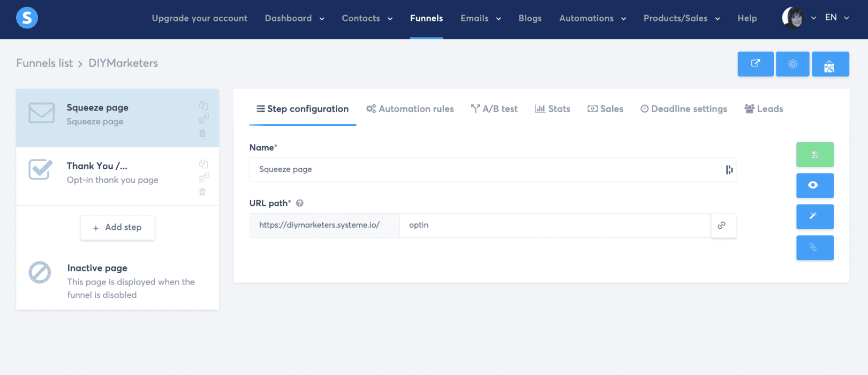Viewport: 868px width, 375px height.
Task: Open the Funnels menu item
Action: (x=426, y=18)
